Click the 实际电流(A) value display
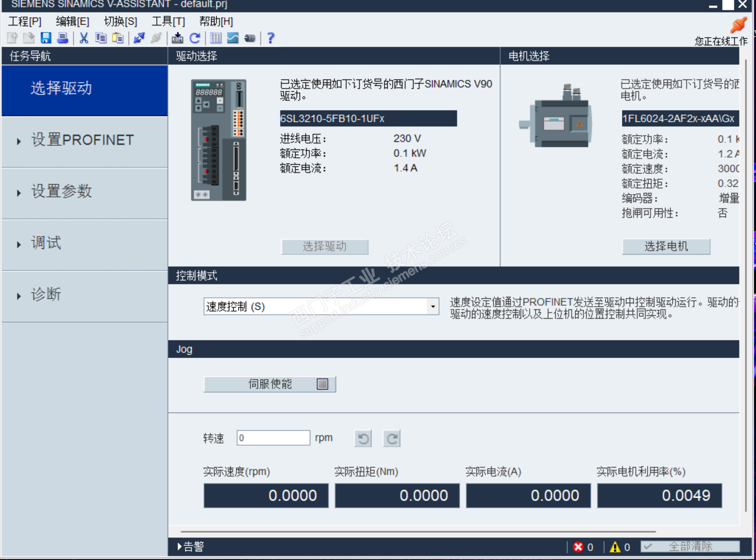 point(529,496)
